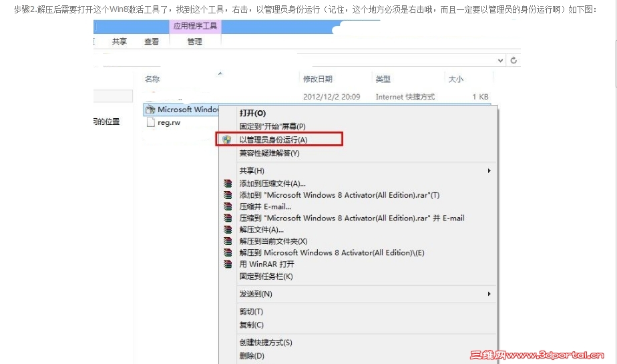Click the refresh icon in address bar
This screenshot has width=617, height=364.
[x=513, y=60]
